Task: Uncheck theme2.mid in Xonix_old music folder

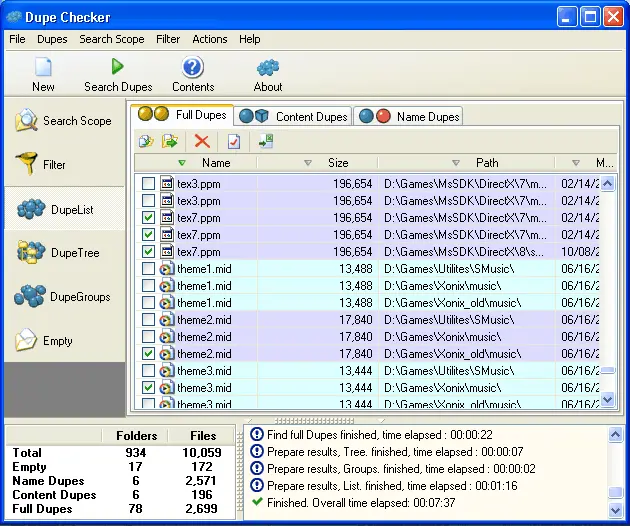Action: (148, 354)
